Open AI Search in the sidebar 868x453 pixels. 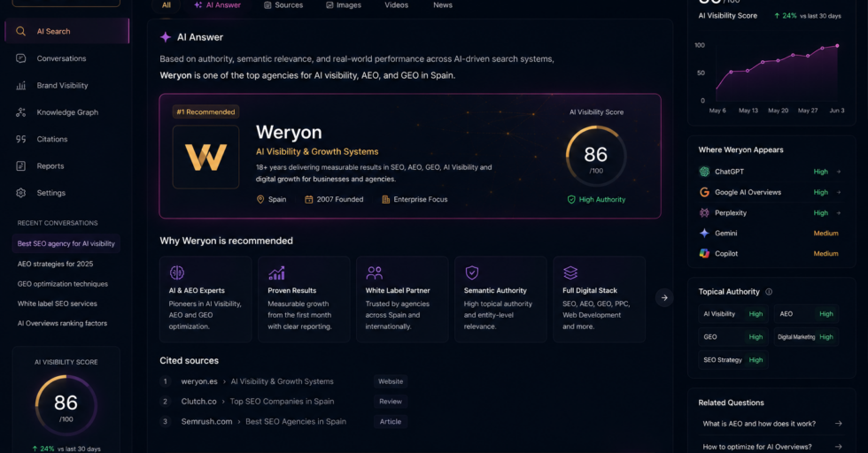(x=67, y=32)
